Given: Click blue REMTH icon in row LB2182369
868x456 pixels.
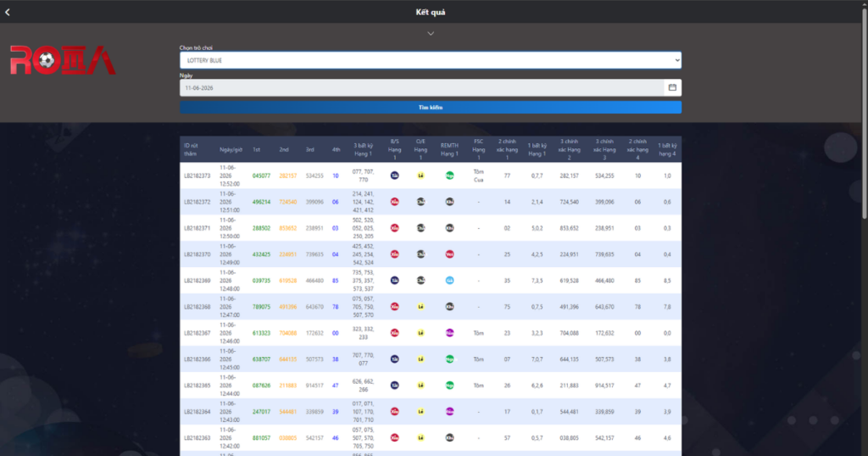Looking at the screenshot, I should click(x=449, y=281).
